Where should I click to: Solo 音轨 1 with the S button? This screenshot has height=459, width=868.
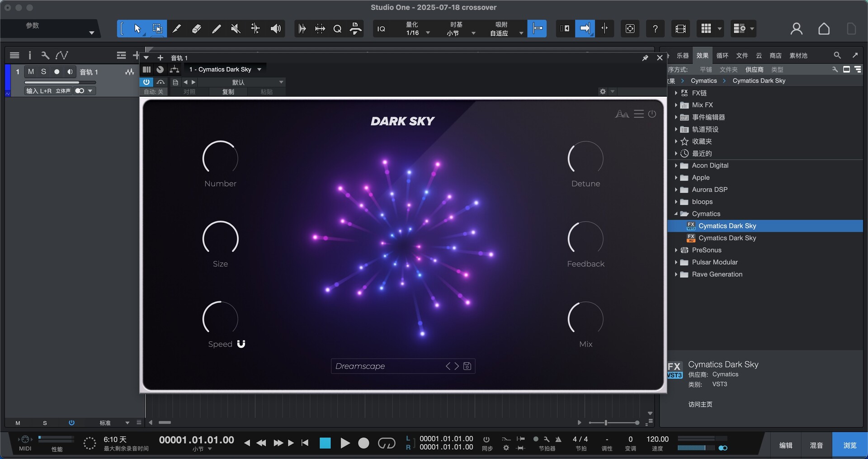click(x=44, y=71)
